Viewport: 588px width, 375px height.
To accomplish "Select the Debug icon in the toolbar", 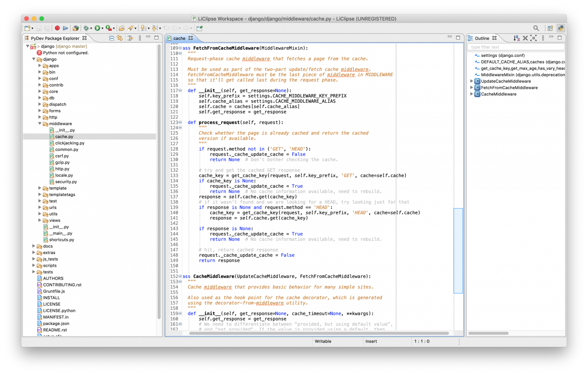I will pyautogui.click(x=87, y=28).
